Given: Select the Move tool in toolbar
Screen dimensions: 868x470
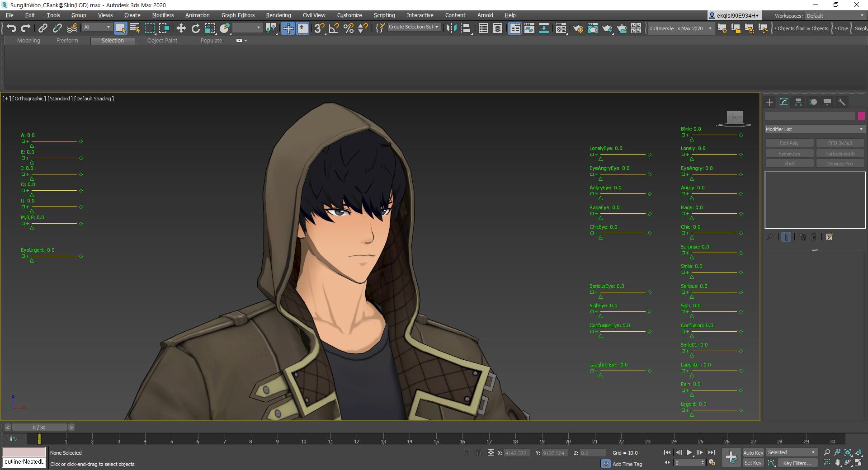Looking at the screenshot, I should coord(181,28).
